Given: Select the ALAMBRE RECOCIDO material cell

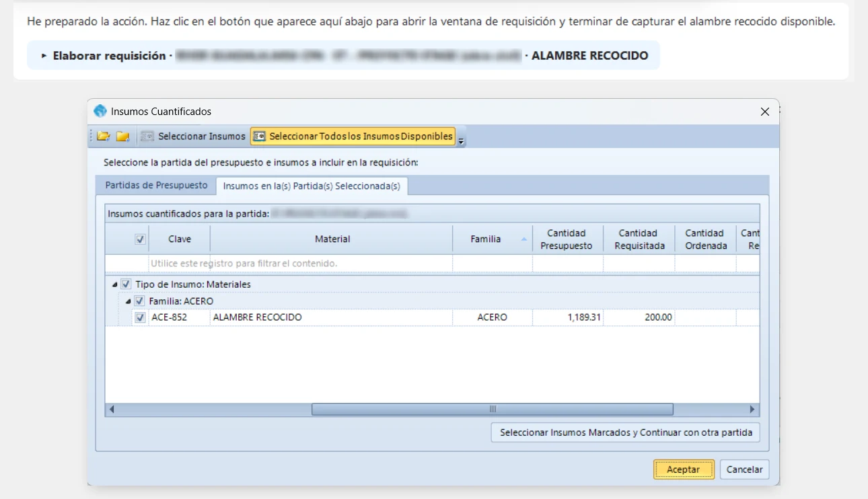Looking at the screenshot, I should 332,317.
